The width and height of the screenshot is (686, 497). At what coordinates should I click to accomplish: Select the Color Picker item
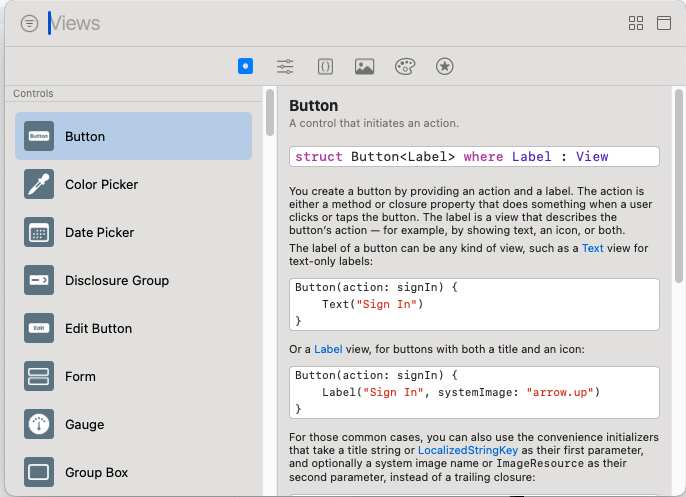click(133, 184)
